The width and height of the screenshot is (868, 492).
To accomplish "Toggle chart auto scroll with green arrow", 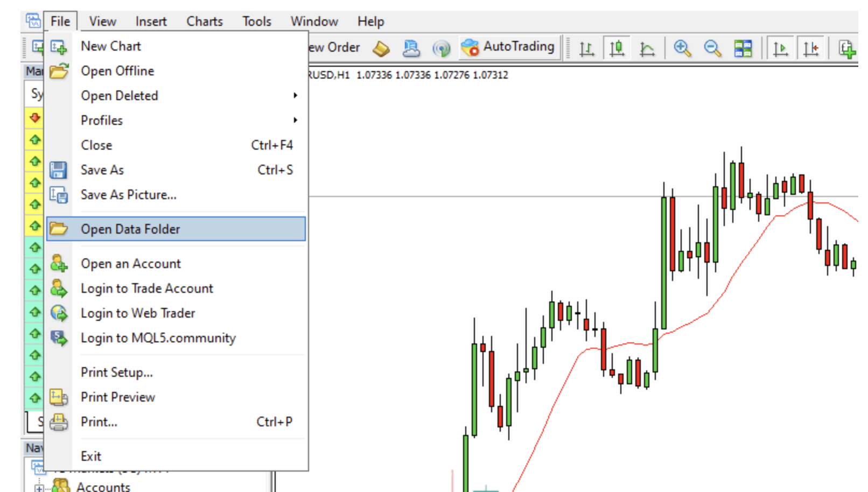I will (780, 48).
